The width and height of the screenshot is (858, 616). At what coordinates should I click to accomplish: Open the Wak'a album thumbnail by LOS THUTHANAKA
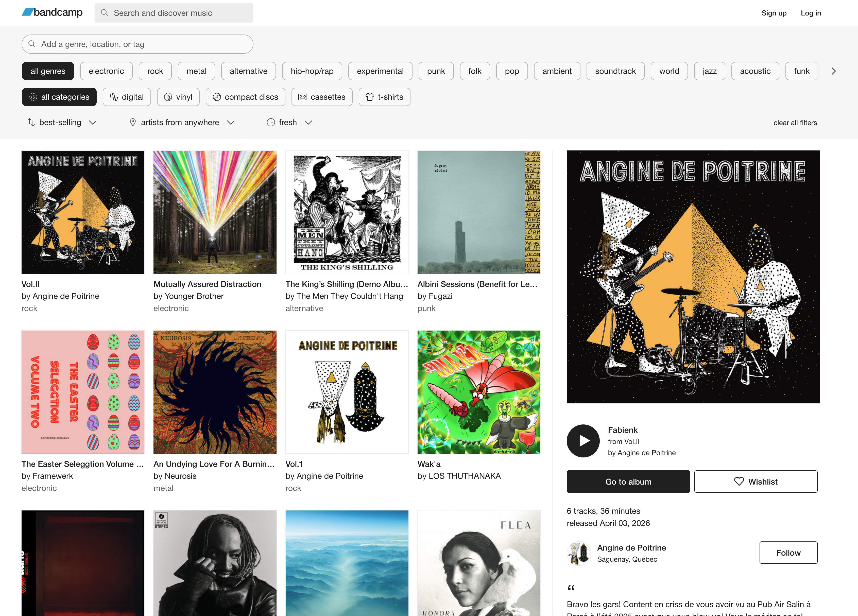point(478,392)
